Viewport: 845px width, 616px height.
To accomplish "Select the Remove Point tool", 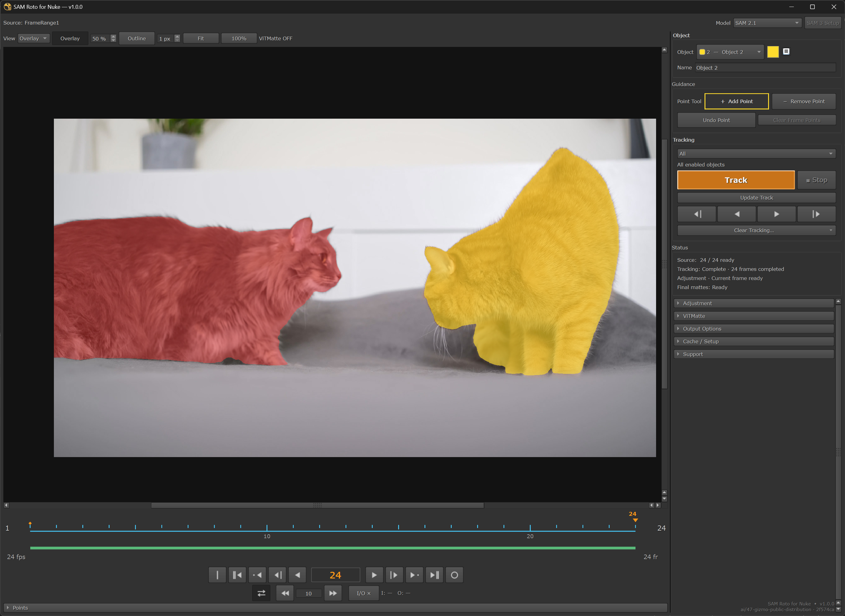I will click(804, 101).
